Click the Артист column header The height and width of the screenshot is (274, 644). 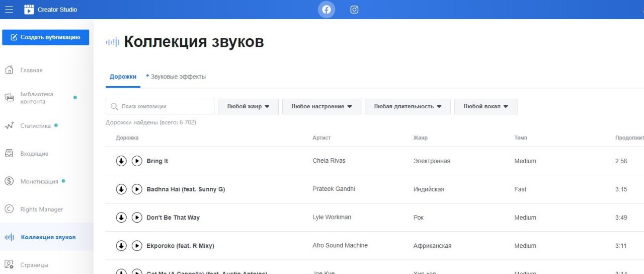coord(321,138)
